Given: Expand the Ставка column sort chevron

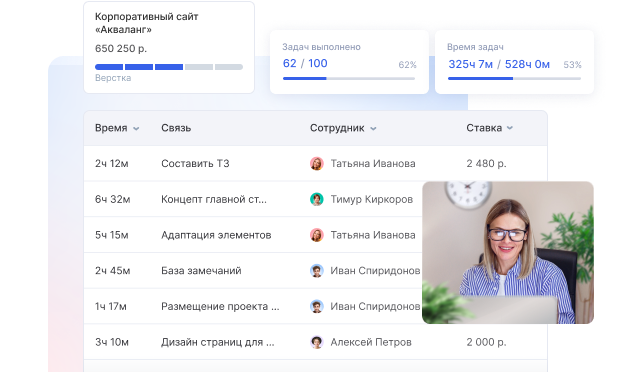Looking at the screenshot, I should point(510,128).
